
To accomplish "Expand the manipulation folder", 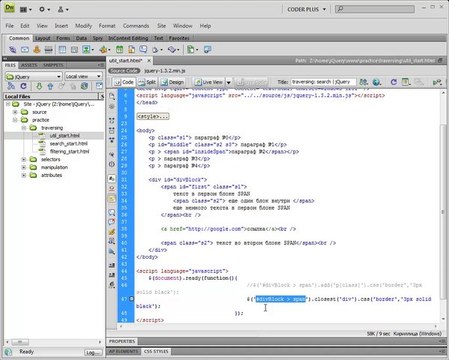I will pyautogui.click(x=24, y=167).
